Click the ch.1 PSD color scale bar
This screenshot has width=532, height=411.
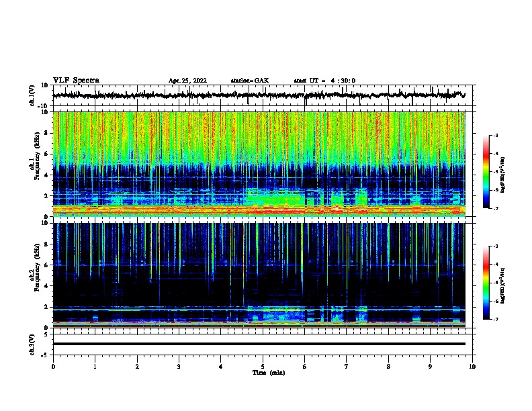(486, 172)
